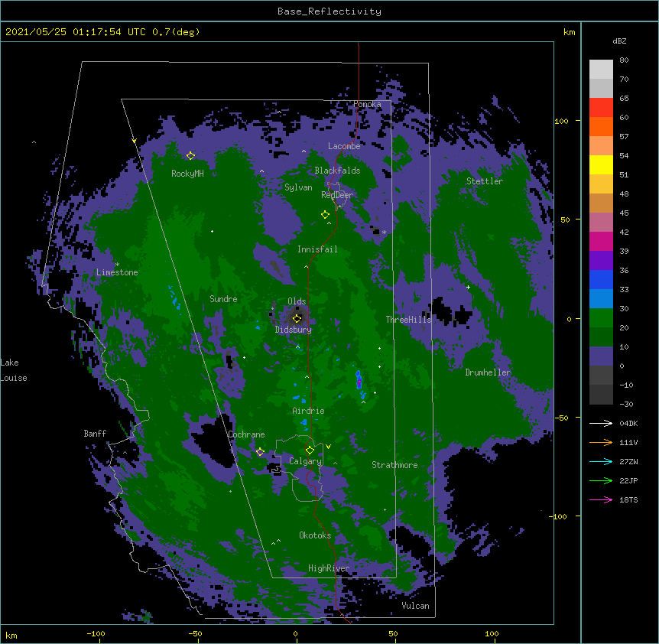Click the Cochrane town label
The width and height of the screenshot is (659, 644).
[x=246, y=434]
